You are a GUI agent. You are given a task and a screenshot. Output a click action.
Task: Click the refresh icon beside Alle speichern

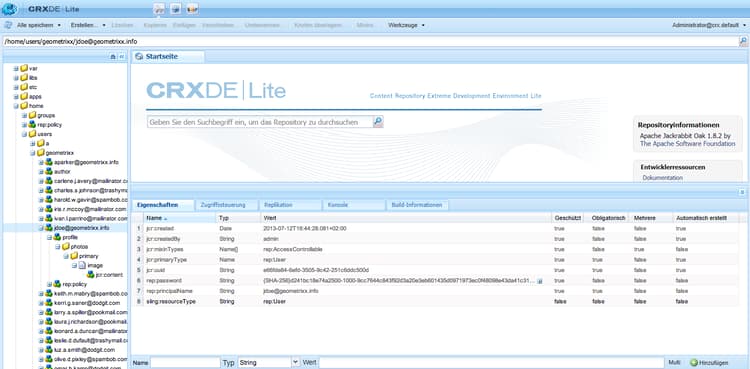pyautogui.click(x=8, y=25)
